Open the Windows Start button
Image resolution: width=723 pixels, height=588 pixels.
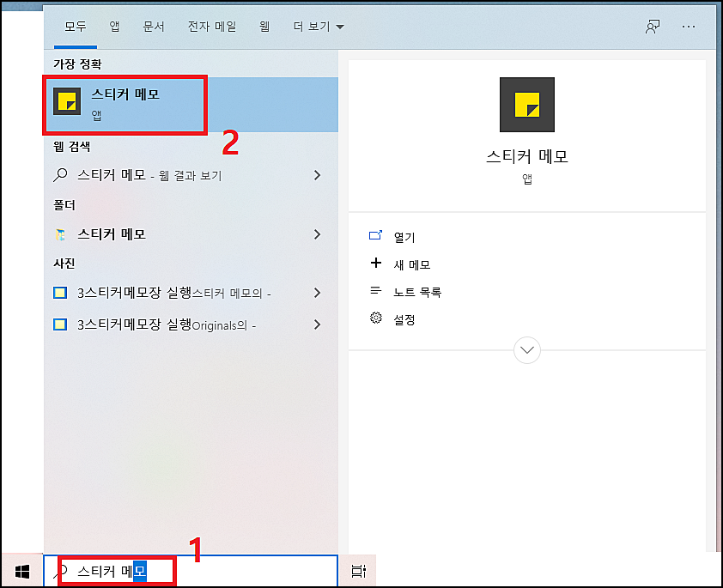coord(22,572)
